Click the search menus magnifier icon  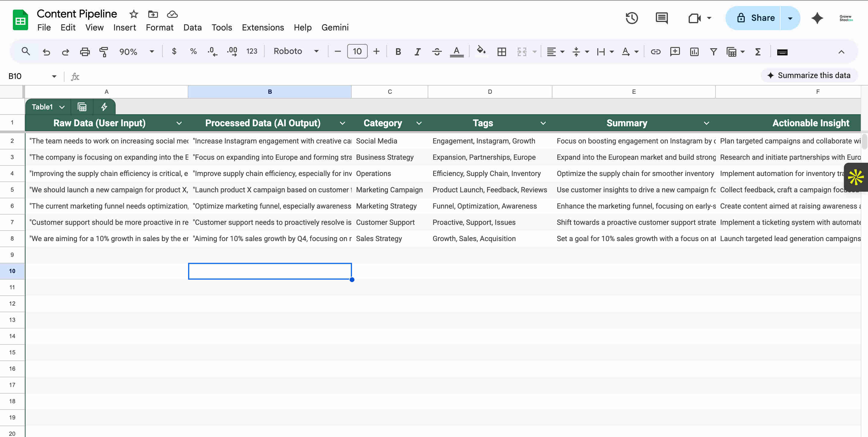[x=26, y=52]
